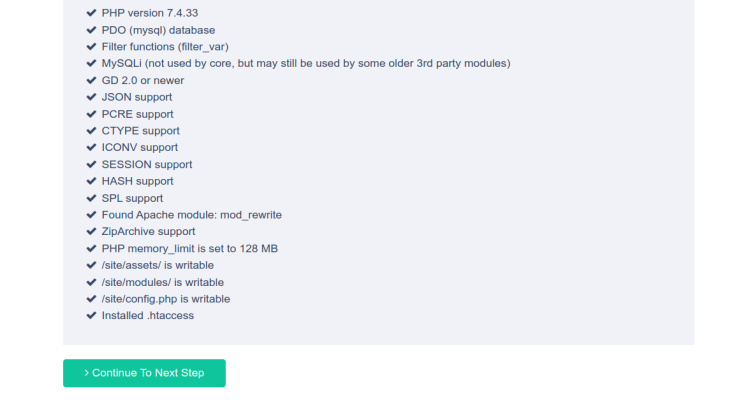Click checkmark beside SESSION support
750x400 pixels.
[91, 165]
